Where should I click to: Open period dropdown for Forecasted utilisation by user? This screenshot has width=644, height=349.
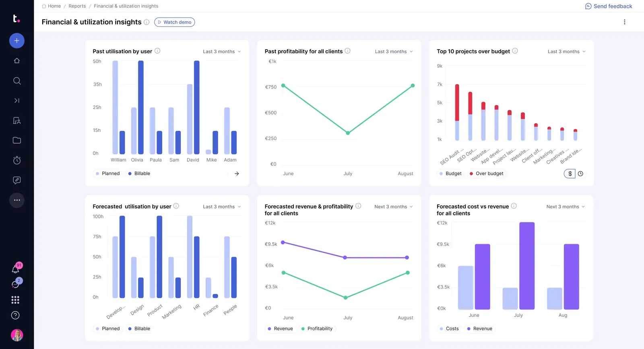tap(222, 207)
